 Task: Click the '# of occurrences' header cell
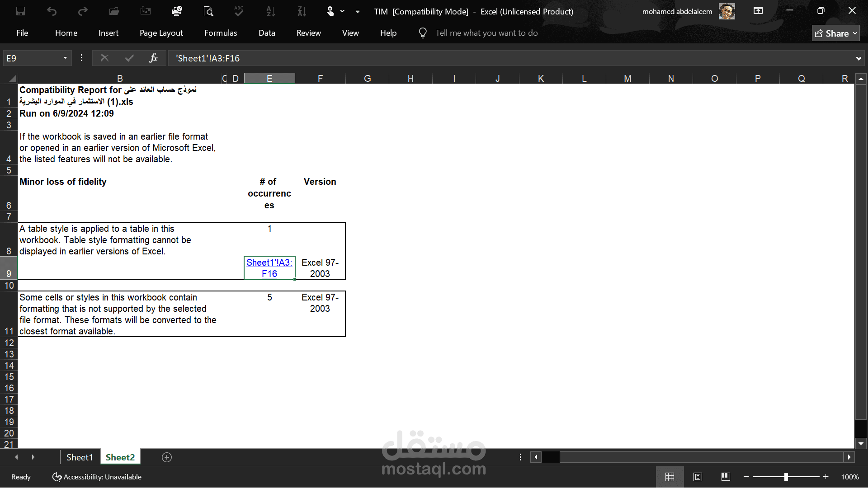click(269, 193)
